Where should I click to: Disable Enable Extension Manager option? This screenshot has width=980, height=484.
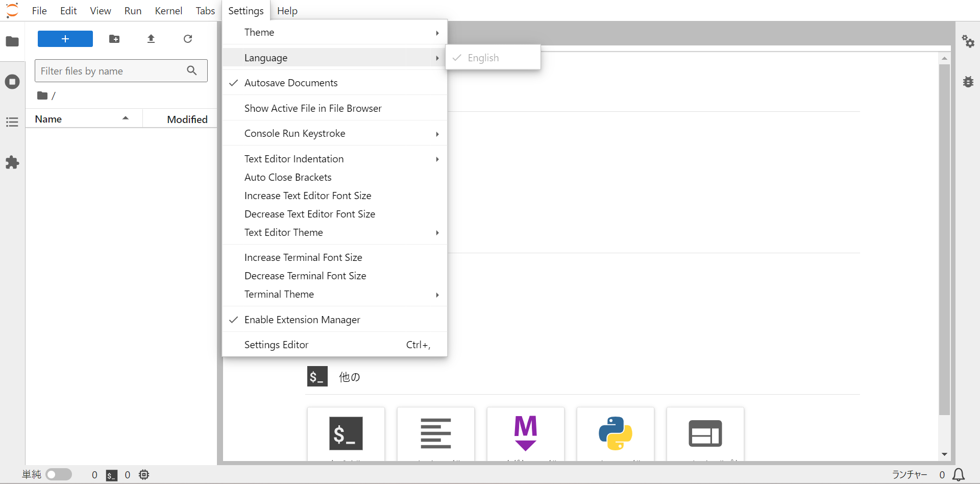click(x=302, y=320)
